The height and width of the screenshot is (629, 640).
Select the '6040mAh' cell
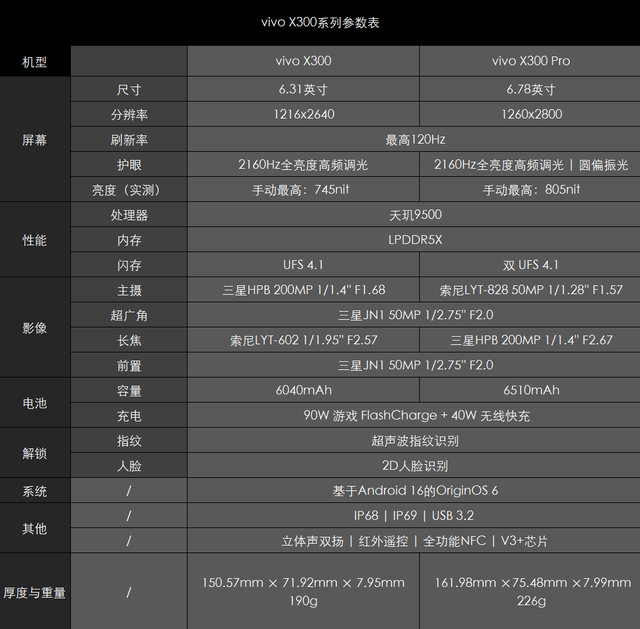click(x=303, y=391)
